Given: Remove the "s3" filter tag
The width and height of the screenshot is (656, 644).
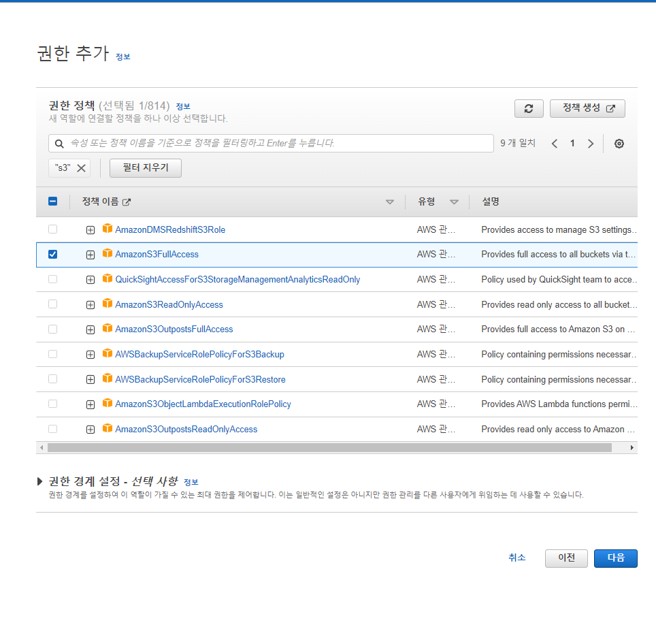Looking at the screenshot, I should tap(81, 167).
